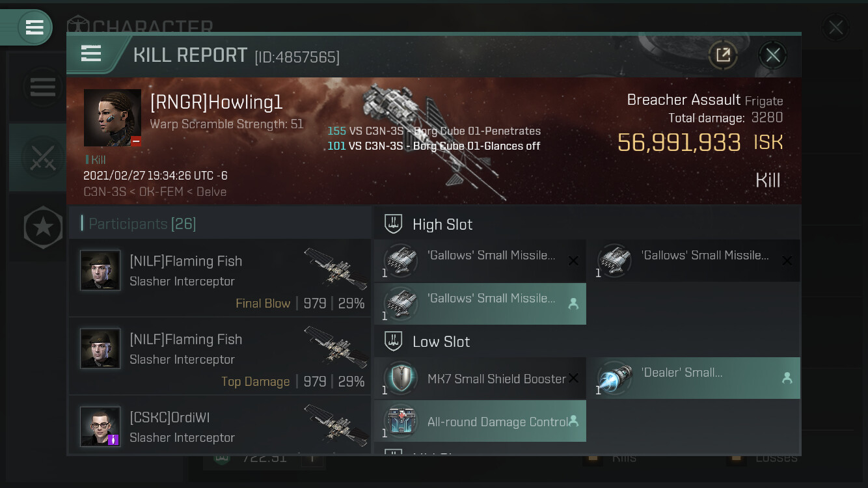Click the Howling1 character portrait
The image size is (868, 488).
pos(113,118)
